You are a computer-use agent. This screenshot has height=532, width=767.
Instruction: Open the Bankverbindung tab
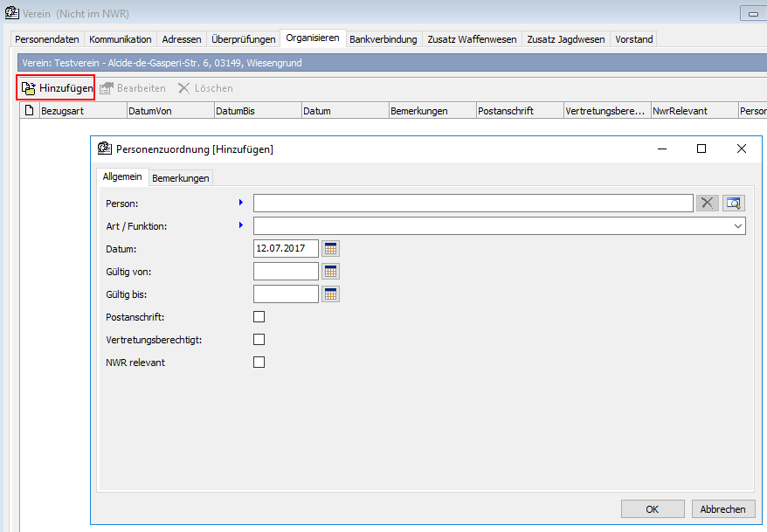pos(383,39)
